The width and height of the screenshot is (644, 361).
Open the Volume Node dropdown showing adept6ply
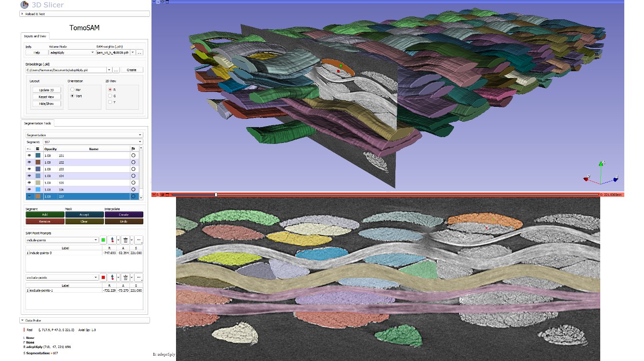[72, 52]
